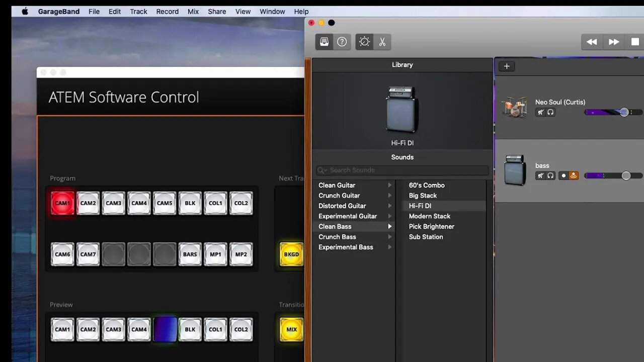Image resolution: width=644 pixels, height=362 pixels.
Task: Toggle the Library panel button in the toolbar
Action: pyautogui.click(x=325, y=42)
